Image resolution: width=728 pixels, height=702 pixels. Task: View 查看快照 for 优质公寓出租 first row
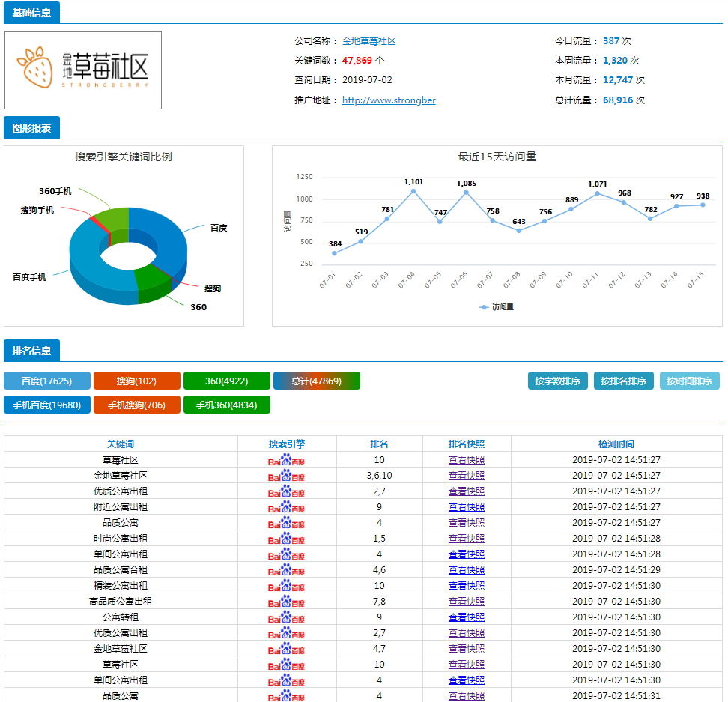tap(467, 491)
